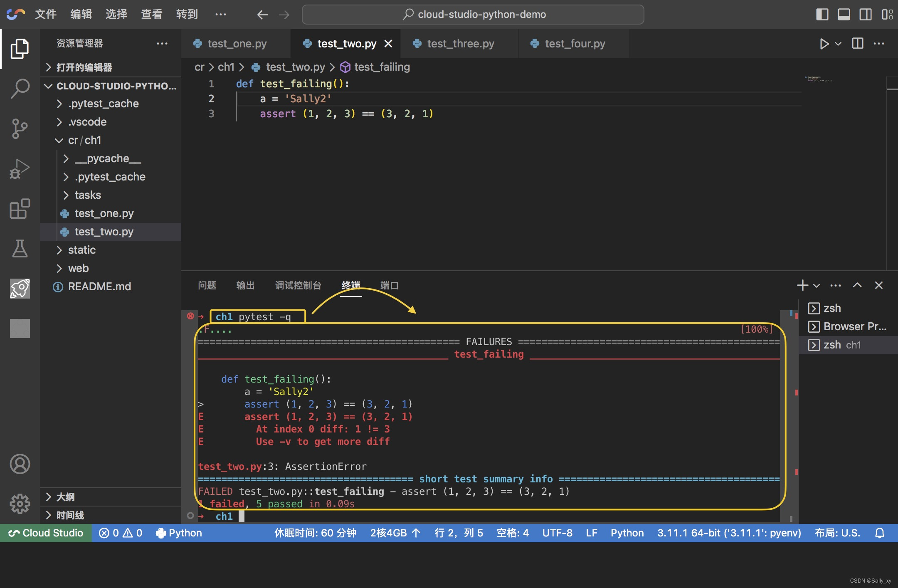Toggle bottom panel visibility
This screenshot has width=898, height=588.
coord(844,15)
